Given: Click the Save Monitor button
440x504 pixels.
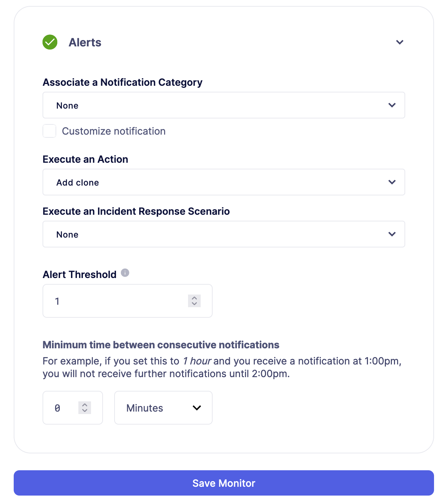Looking at the screenshot, I should [224, 483].
